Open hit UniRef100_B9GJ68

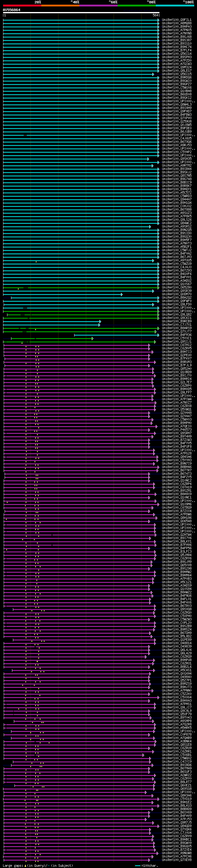point(177,37)
